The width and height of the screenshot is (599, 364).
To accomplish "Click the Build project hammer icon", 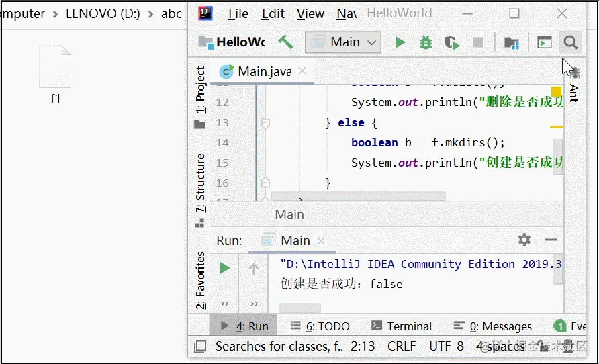I will (x=285, y=42).
